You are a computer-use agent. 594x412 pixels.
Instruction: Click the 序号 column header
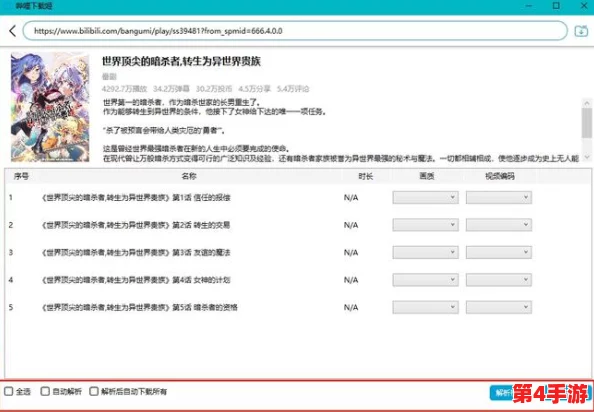pyautogui.click(x=21, y=176)
